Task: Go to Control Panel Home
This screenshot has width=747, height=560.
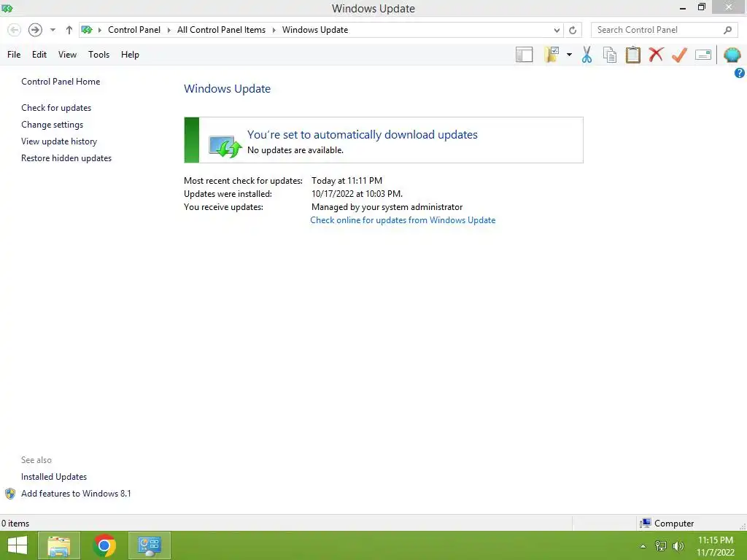Action: [61, 82]
